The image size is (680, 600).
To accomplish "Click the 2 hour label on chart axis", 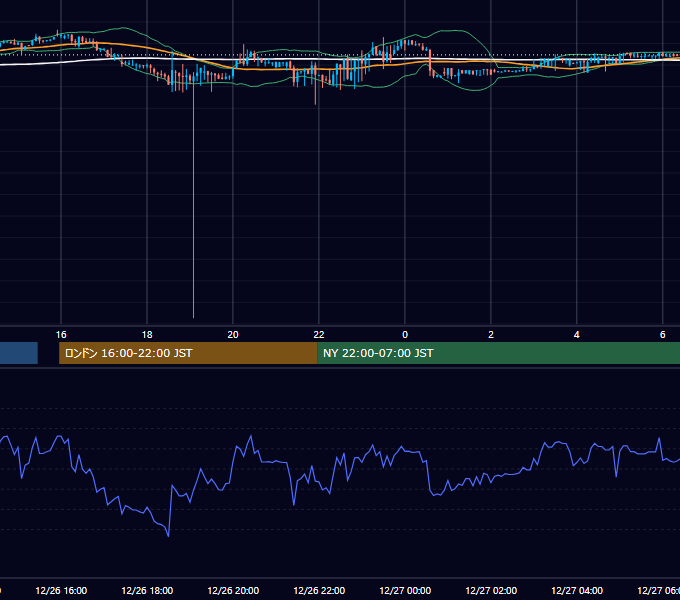I will [x=491, y=335].
